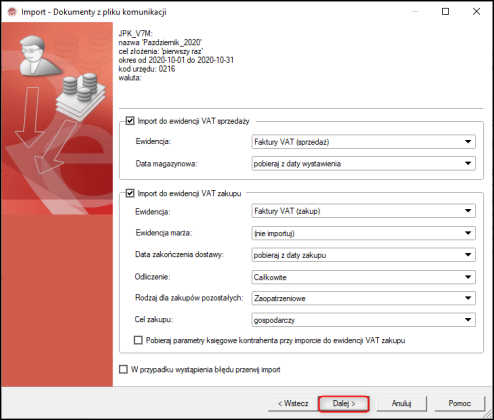The image size is (494, 420).
Task: Click the 'Ewidencja marża:' label
Action: coord(164,233)
